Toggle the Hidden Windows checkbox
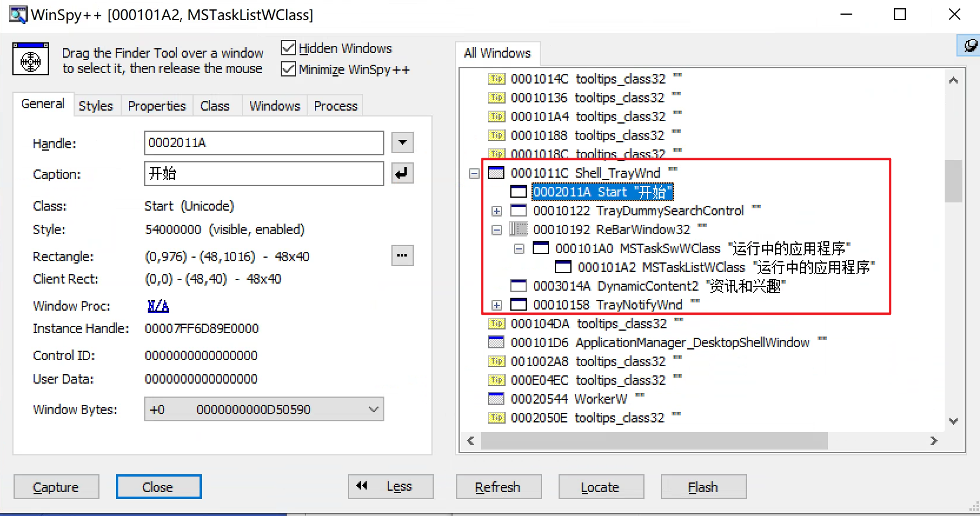This screenshot has height=516, width=980. pyautogui.click(x=288, y=48)
